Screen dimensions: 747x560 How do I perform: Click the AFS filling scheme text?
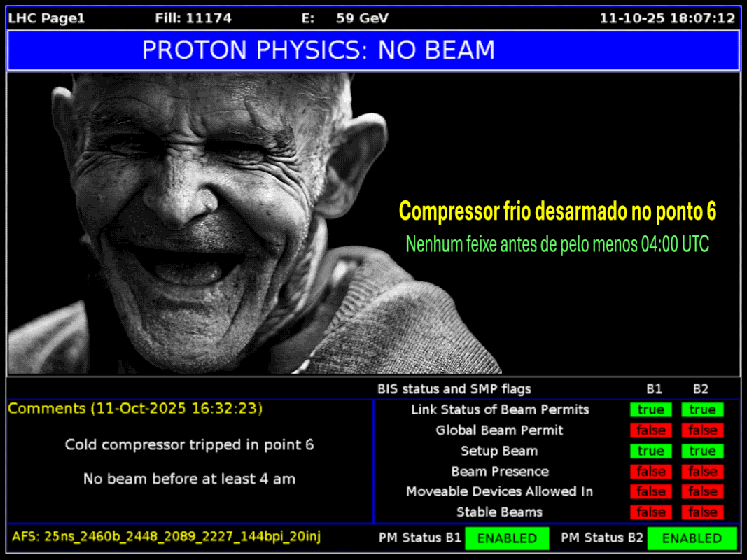167,537
